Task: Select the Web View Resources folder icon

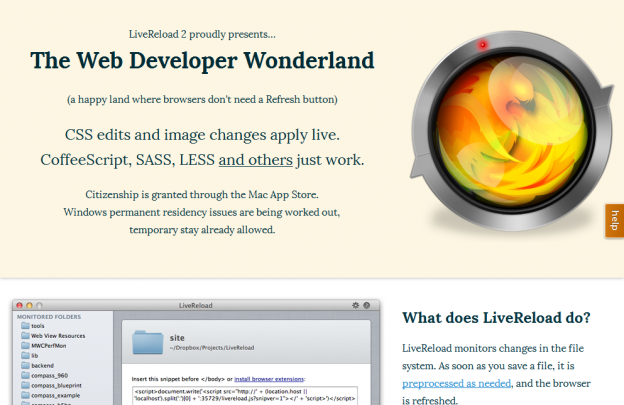Action: [25, 335]
